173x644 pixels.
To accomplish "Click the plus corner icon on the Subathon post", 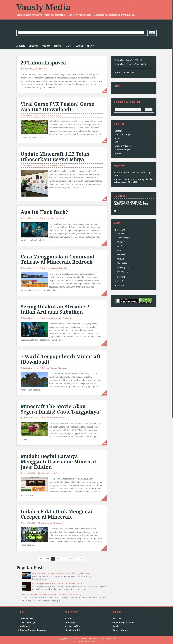I will click(x=104, y=343).
